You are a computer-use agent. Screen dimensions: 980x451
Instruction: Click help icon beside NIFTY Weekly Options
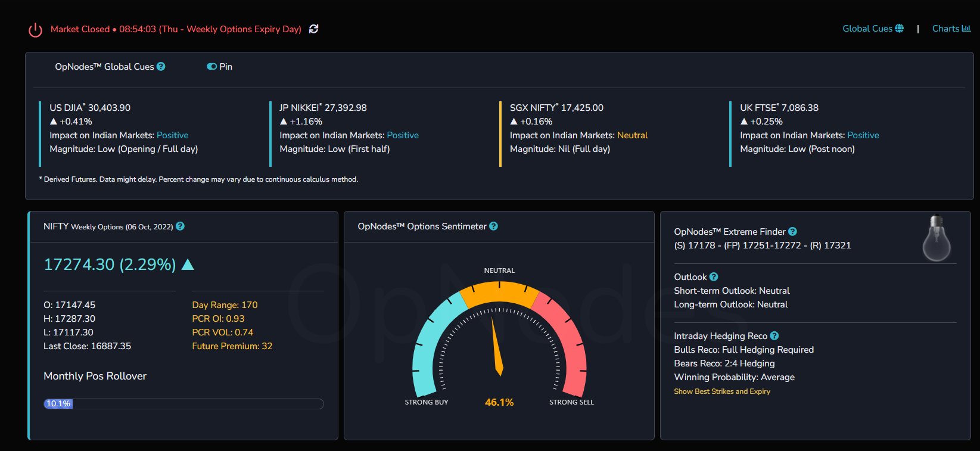pyautogui.click(x=181, y=226)
